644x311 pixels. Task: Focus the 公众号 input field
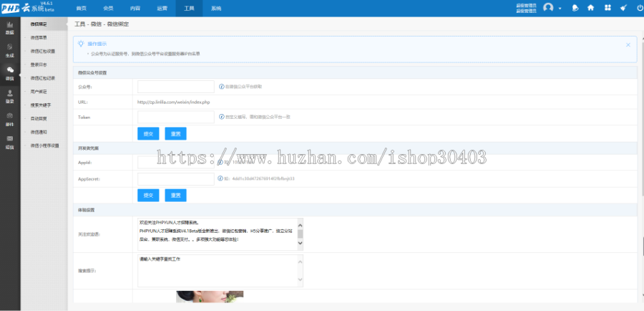176,87
